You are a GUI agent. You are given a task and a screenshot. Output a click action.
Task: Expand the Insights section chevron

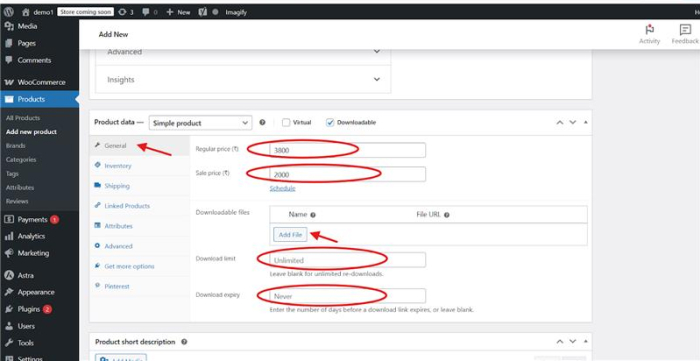coord(377,79)
